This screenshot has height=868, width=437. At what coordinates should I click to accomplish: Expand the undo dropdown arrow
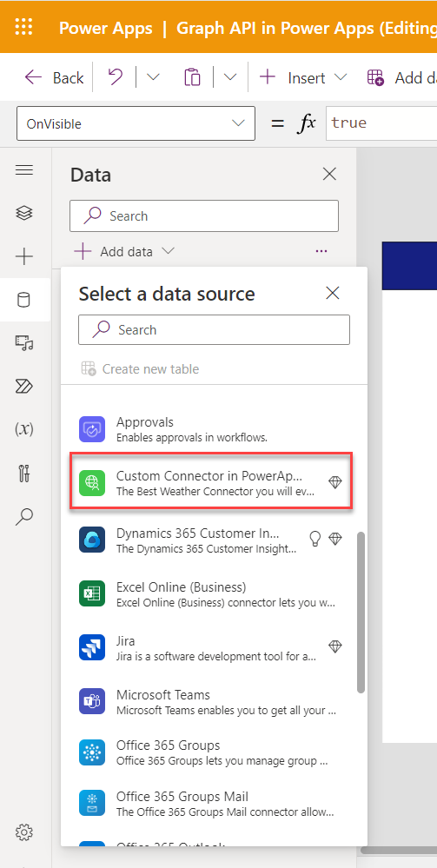152,77
